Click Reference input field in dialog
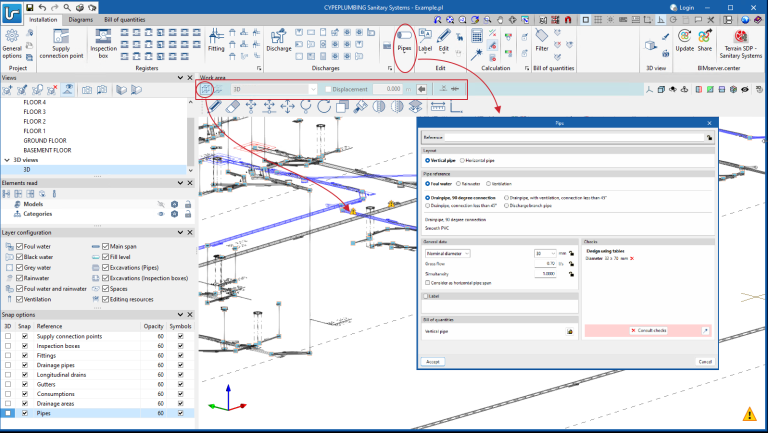The width and height of the screenshot is (768, 433). [574, 138]
